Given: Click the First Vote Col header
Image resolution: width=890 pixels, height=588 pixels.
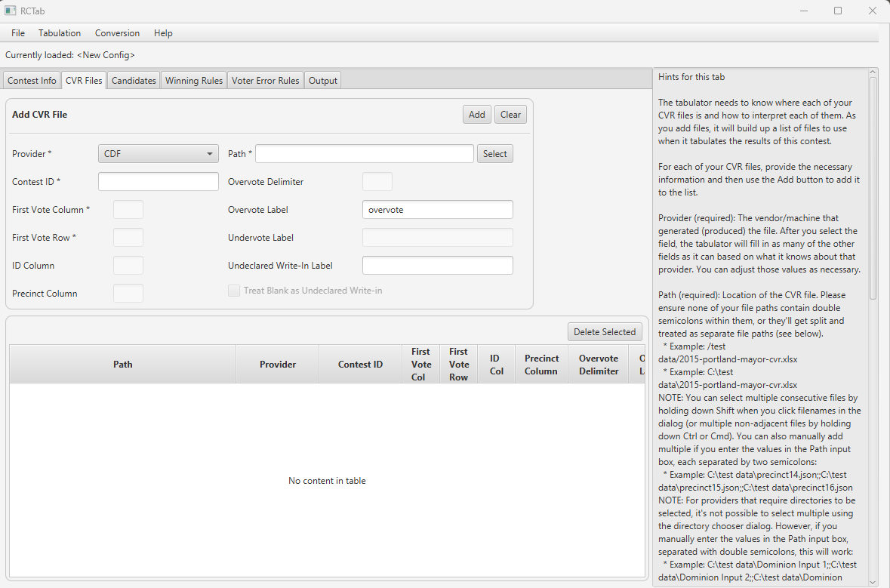Looking at the screenshot, I should 421,365.
